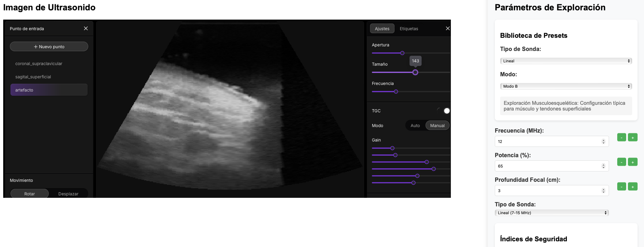
Task: Select Auto mode for TGC
Action: (x=415, y=125)
